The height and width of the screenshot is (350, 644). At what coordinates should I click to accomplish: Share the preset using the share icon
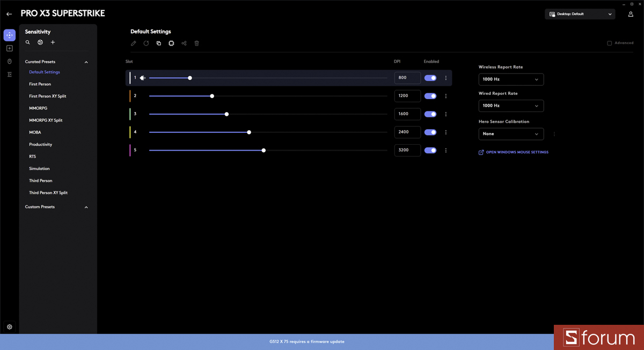184,43
